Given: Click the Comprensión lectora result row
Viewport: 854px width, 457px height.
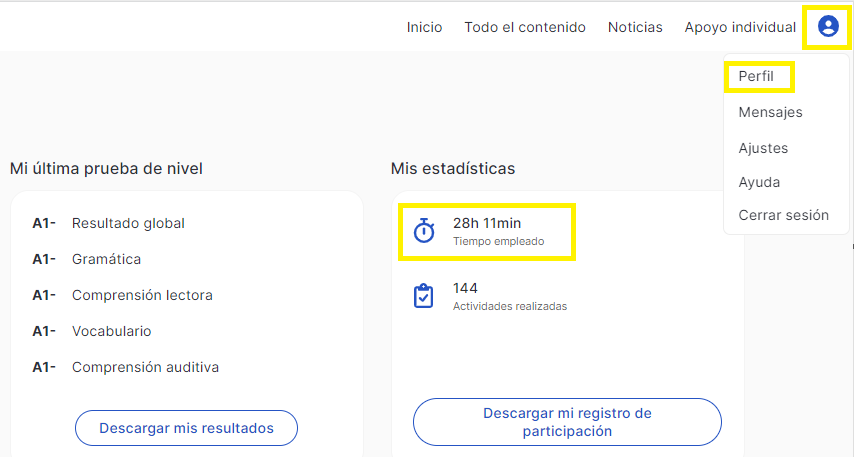Looking at the screenshot, I should [x=123, y=295].
